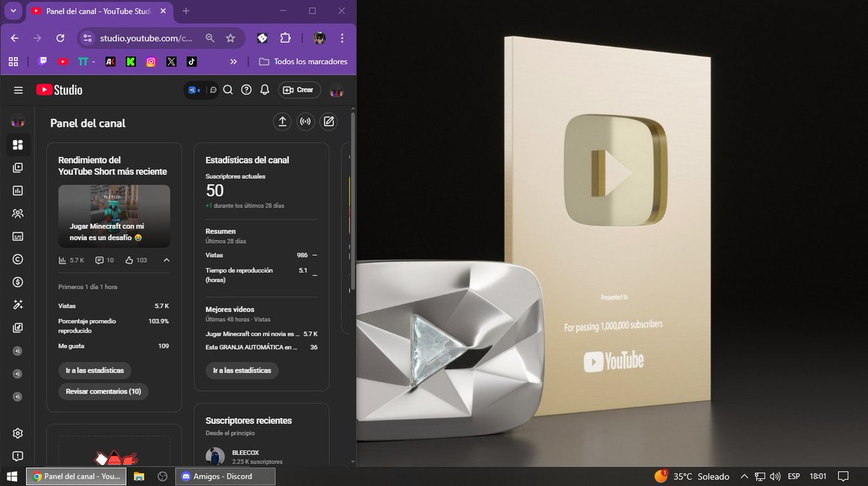Click the studio.youtube.com address bar
Image resolution: width=868 pixels, height=486 pixels.
tap(145, 38)
